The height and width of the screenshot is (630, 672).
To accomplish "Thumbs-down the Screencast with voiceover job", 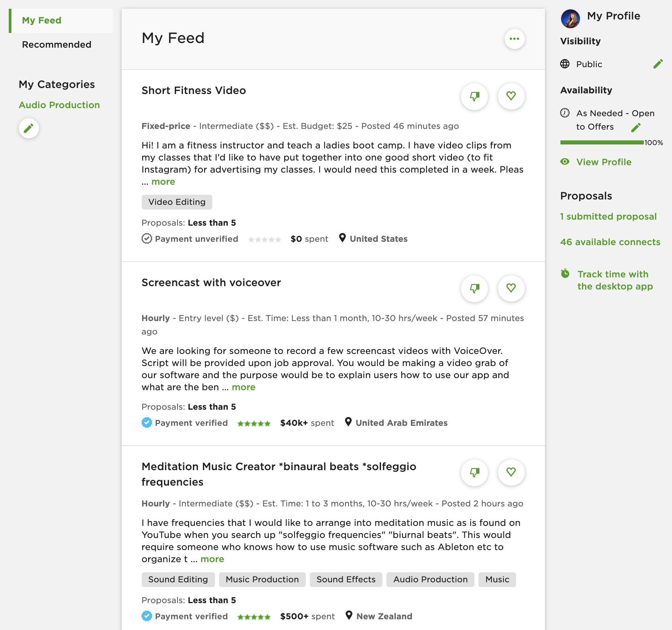I will tap(474, 288).
